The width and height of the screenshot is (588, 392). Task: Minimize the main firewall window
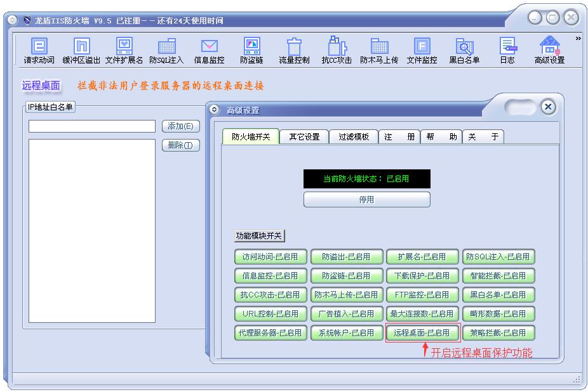click(535, 17)
